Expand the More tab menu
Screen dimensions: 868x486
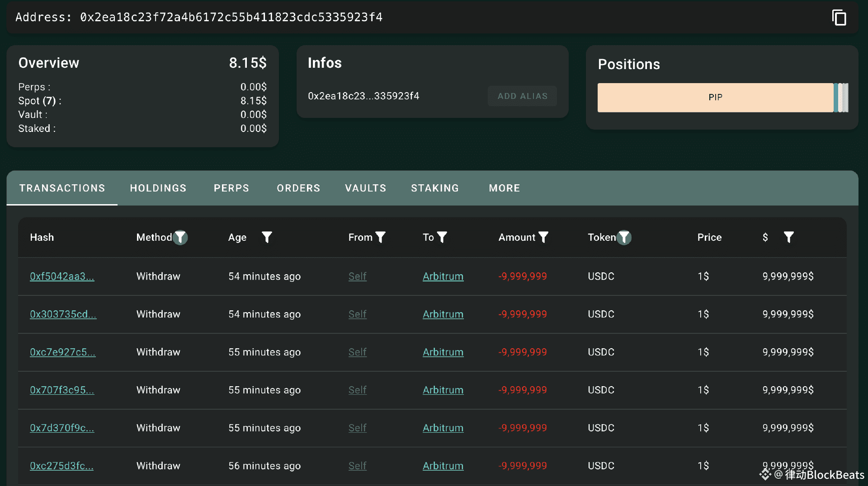coord(505,188)
